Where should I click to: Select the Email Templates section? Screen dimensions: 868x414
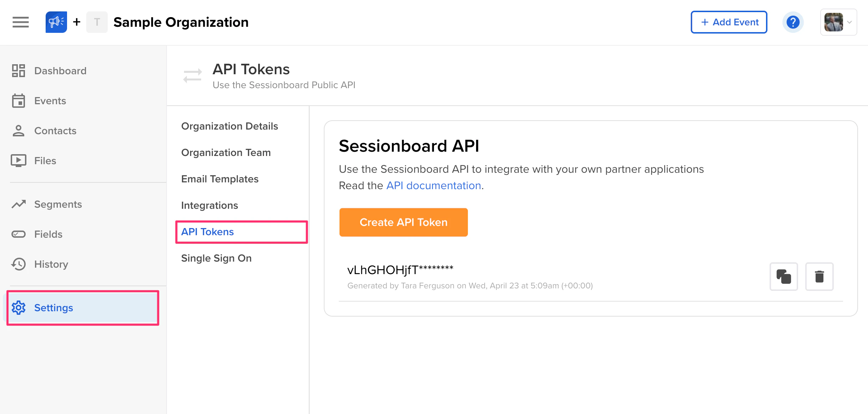[220, 179]
